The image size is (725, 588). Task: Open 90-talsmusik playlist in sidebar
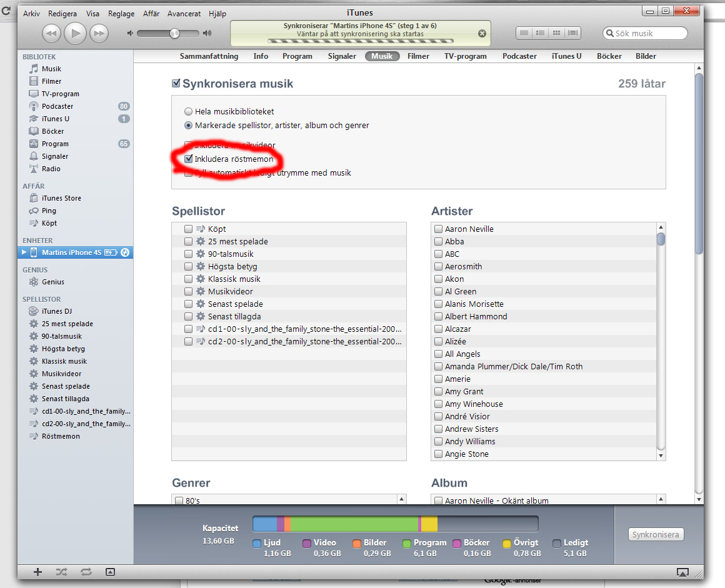tap(61, 337)
